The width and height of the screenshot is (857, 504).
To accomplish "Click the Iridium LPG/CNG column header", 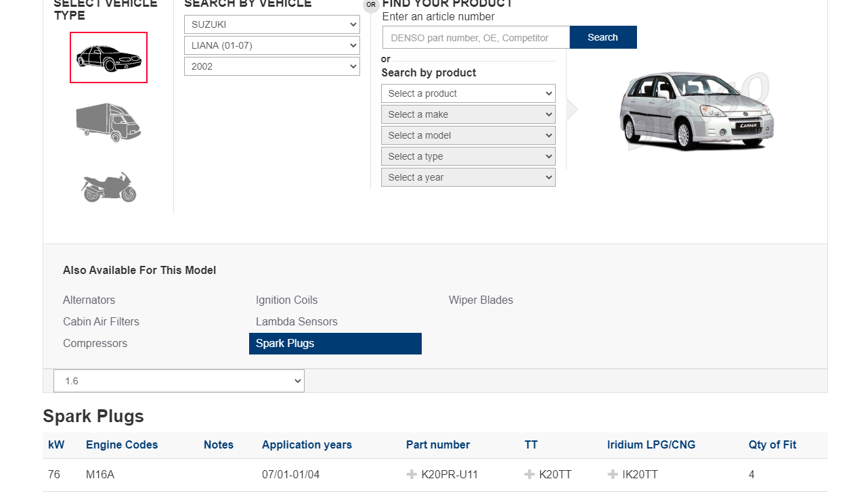I will coord(651,444).
